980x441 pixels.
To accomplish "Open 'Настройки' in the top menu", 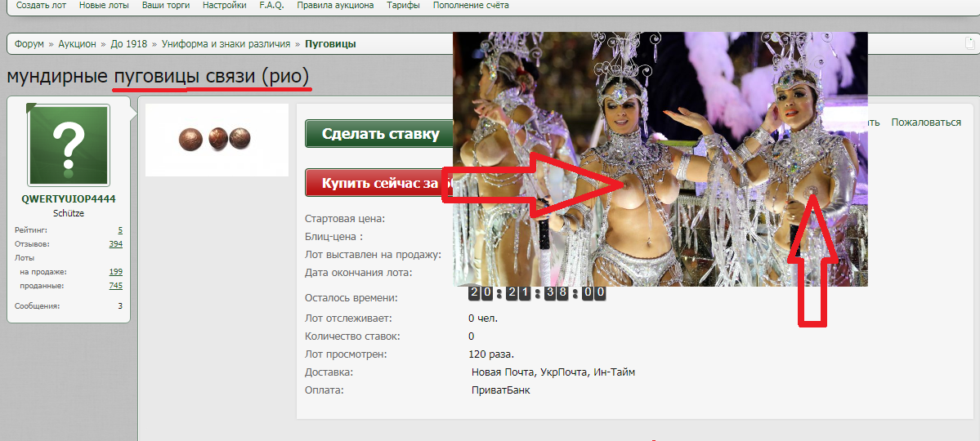I will point(225,5).
